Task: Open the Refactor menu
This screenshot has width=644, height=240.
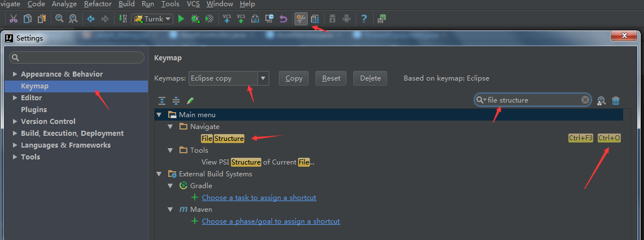Action: (x=98, y=4)
